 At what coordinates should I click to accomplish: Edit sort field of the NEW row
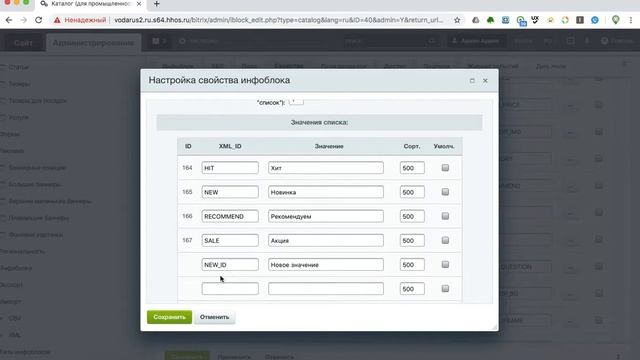(x=412, y=192)
